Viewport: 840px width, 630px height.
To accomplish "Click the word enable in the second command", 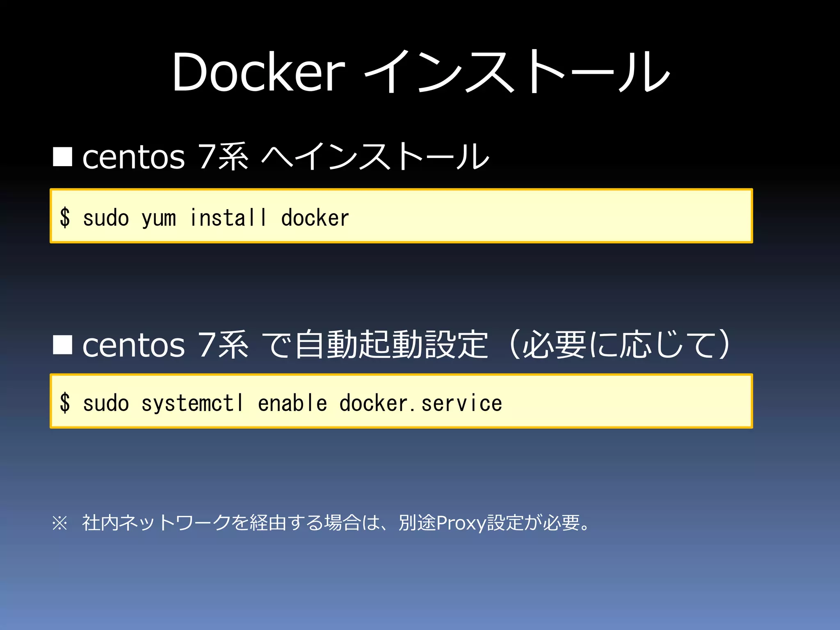I will (x=292, y=403).
